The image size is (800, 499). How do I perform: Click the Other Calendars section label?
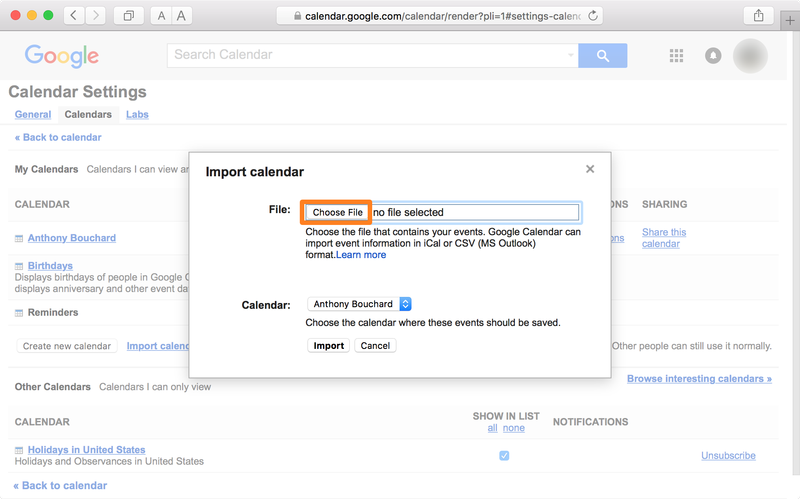click(x=53, y=387)
